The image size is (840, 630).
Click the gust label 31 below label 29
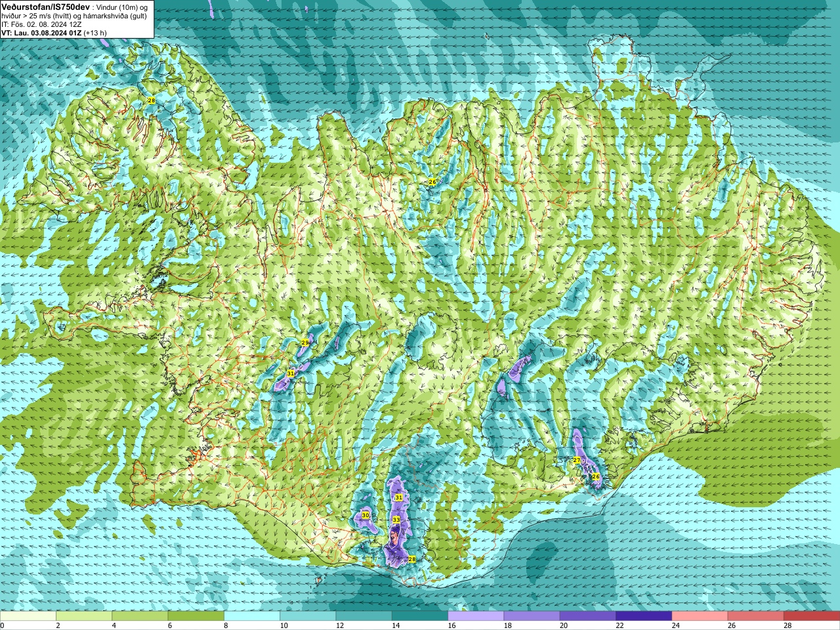291,373
